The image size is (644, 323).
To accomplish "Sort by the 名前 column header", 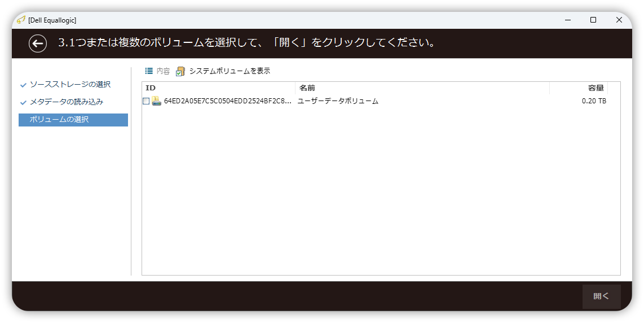I will tap(422, 88).
